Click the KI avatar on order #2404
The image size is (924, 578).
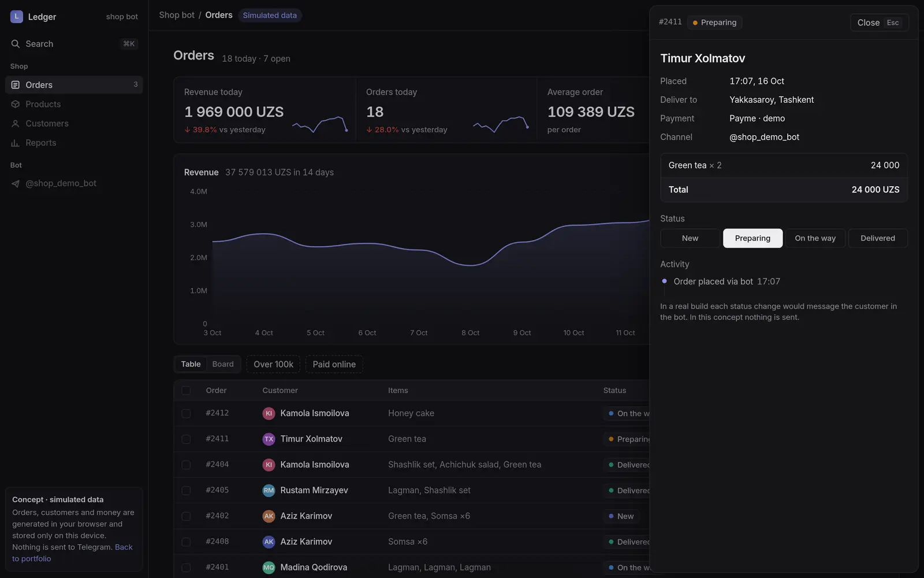pos(269,465)
